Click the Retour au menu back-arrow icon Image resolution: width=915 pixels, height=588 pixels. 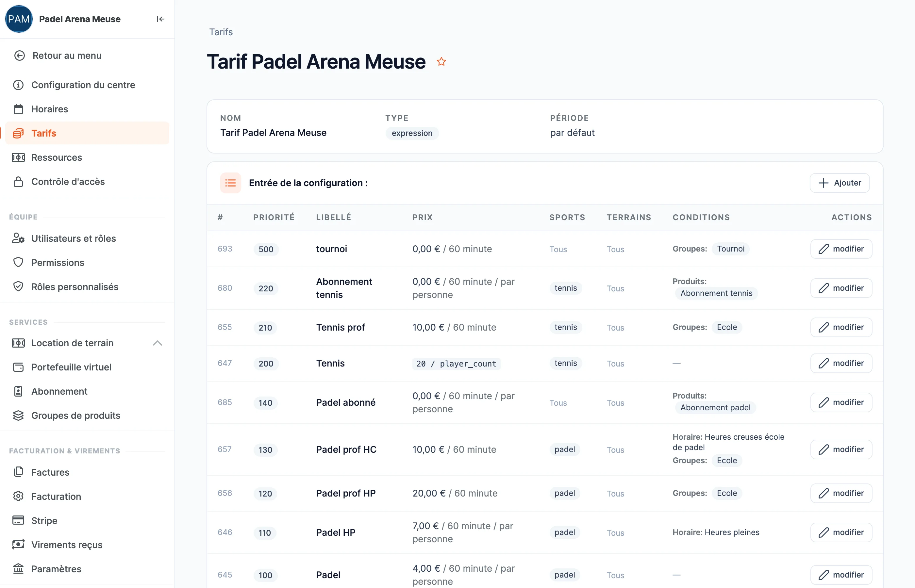(20, 56)
